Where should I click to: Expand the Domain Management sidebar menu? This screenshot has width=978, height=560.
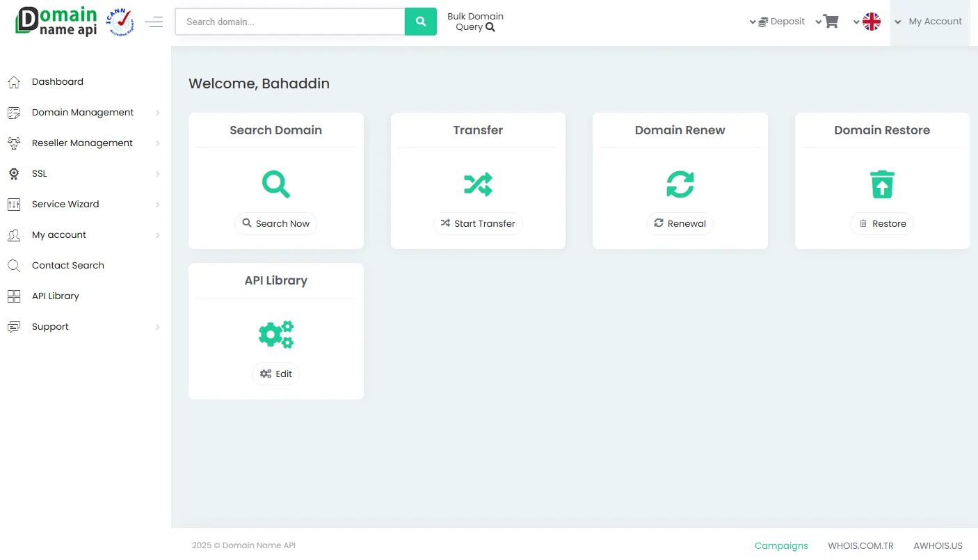coord(83,113)
